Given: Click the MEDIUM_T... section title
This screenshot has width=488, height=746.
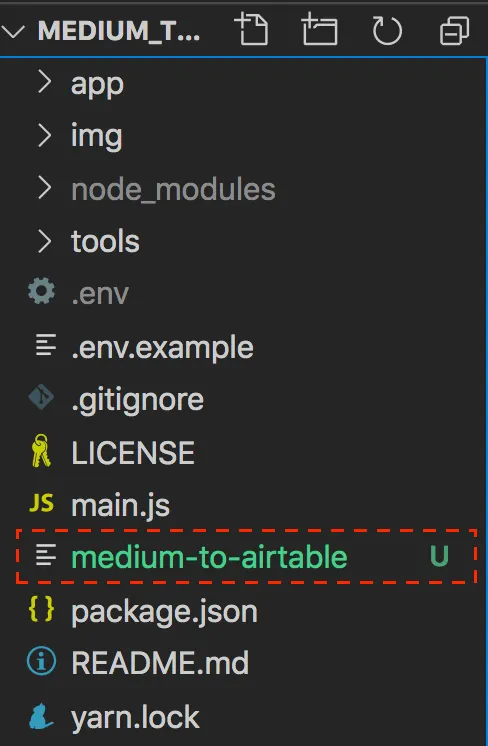Looking at the screenshot, I should [118, 31].
